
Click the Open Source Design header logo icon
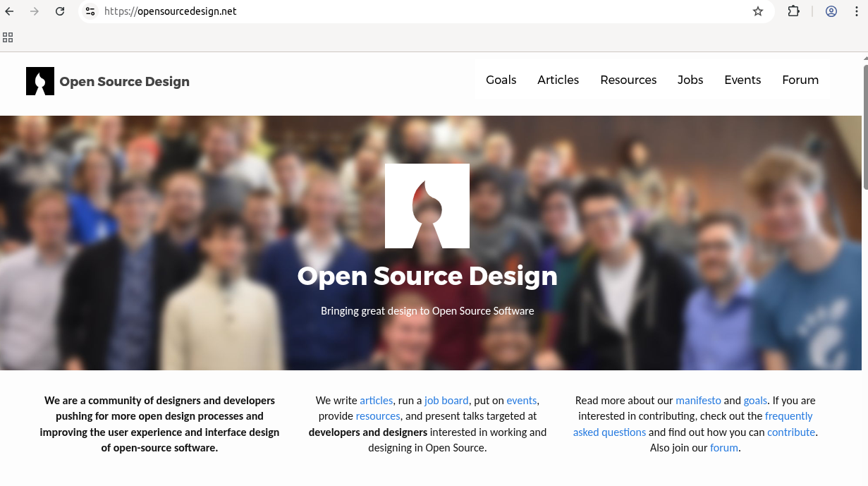pos(40,81)
